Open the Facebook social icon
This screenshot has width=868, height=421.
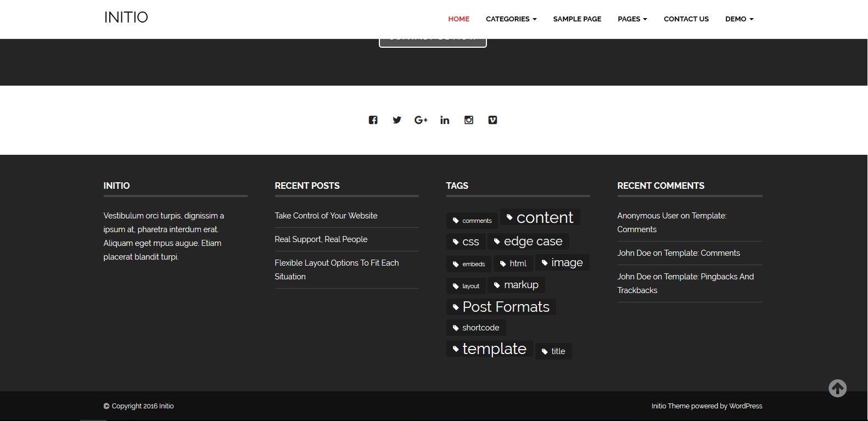point(373,120)
